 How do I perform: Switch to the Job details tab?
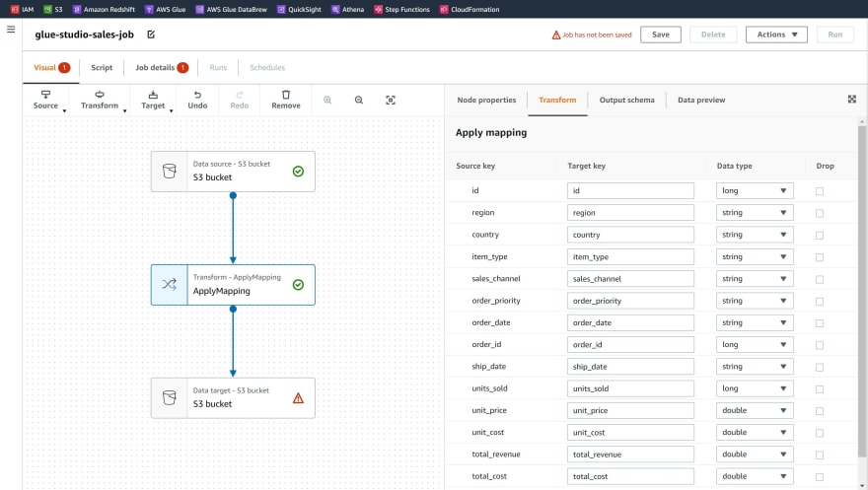point(161,67)
